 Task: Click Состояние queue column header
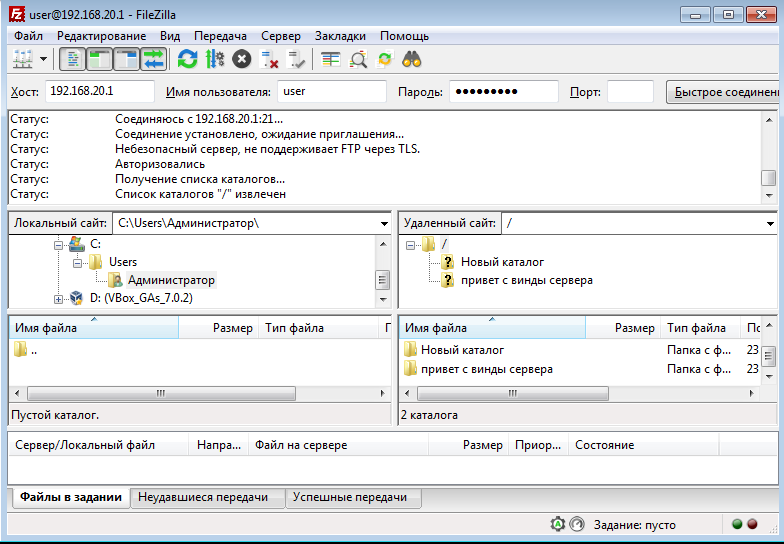pos(644,444)
